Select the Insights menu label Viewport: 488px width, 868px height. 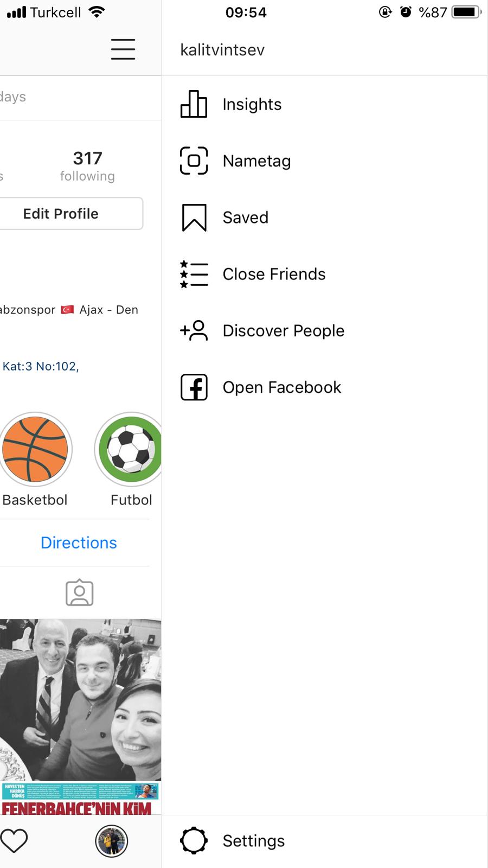[252, 104]
